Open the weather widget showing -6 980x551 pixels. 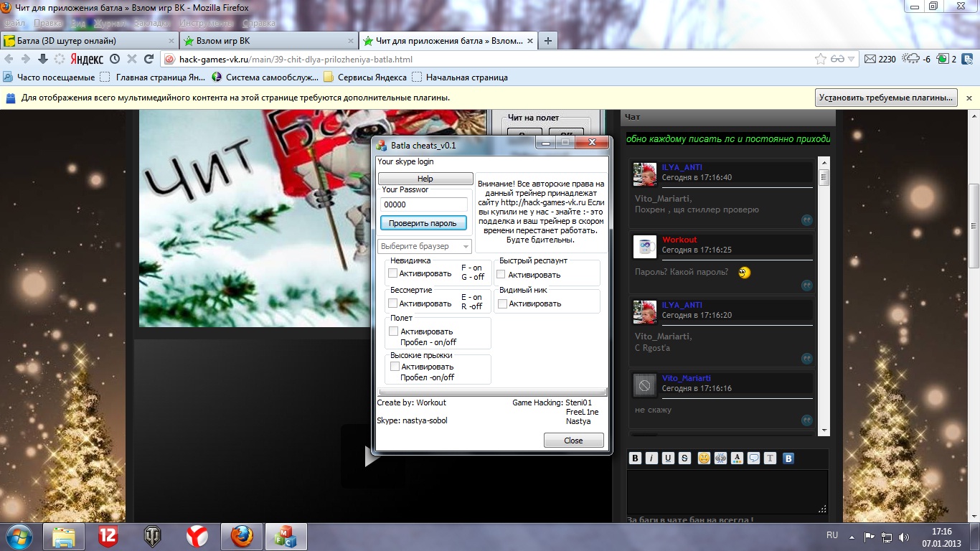[917, 59]
